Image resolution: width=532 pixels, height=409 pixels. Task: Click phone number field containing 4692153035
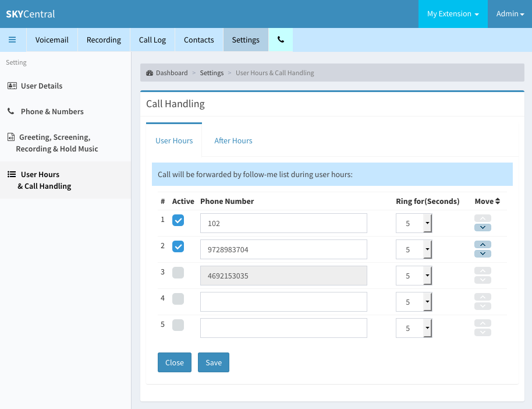click(283, 276)
